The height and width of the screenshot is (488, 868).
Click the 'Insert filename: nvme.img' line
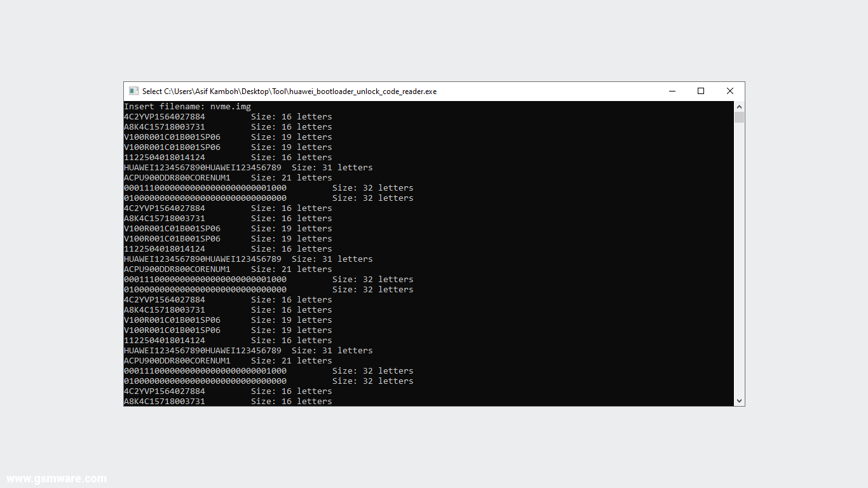(187, 107)
